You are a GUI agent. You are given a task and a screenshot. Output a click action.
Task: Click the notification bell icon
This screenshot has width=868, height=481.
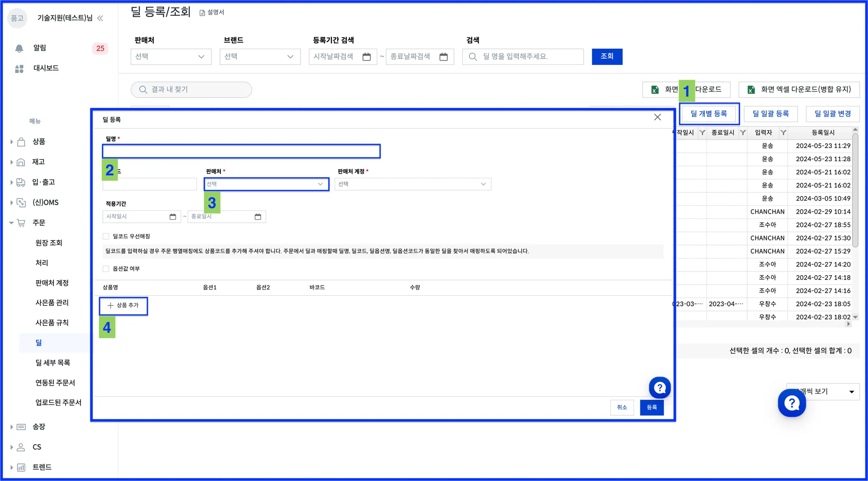[x=19, y=48]
